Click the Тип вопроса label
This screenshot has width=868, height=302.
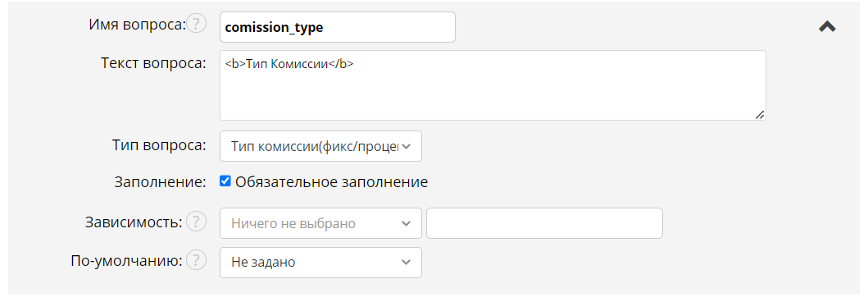pos(159,146)
